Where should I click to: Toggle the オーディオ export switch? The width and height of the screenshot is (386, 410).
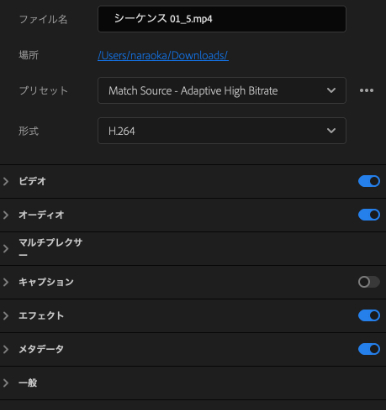(369, 215)
